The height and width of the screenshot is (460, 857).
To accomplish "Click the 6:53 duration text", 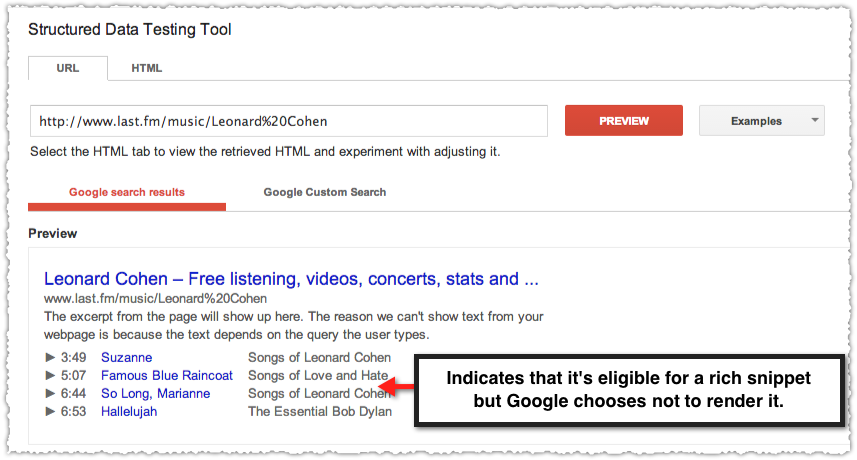I will pyautogui.click(x=73, y=411).
